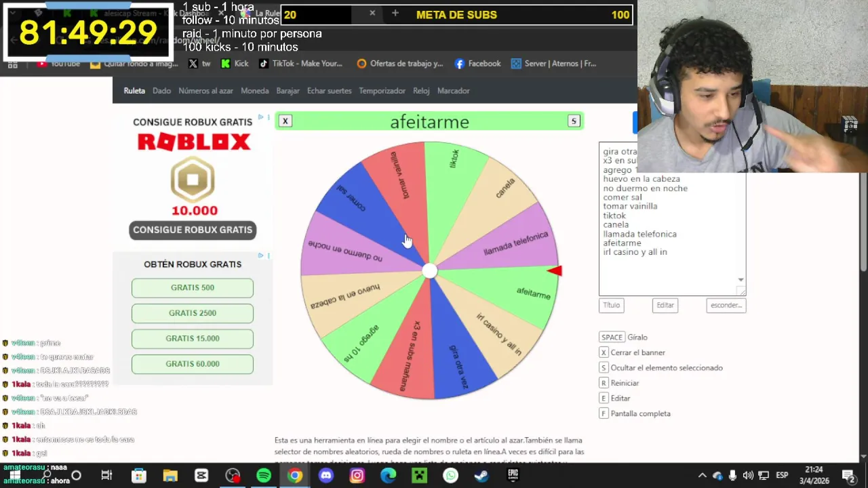Close the 'afeitarme' result banner

(285, 121)
